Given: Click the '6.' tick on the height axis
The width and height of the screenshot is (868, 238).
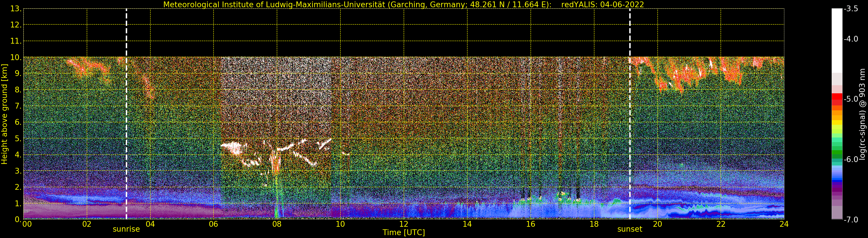Looking at the screenshot, I should [18, 122].
